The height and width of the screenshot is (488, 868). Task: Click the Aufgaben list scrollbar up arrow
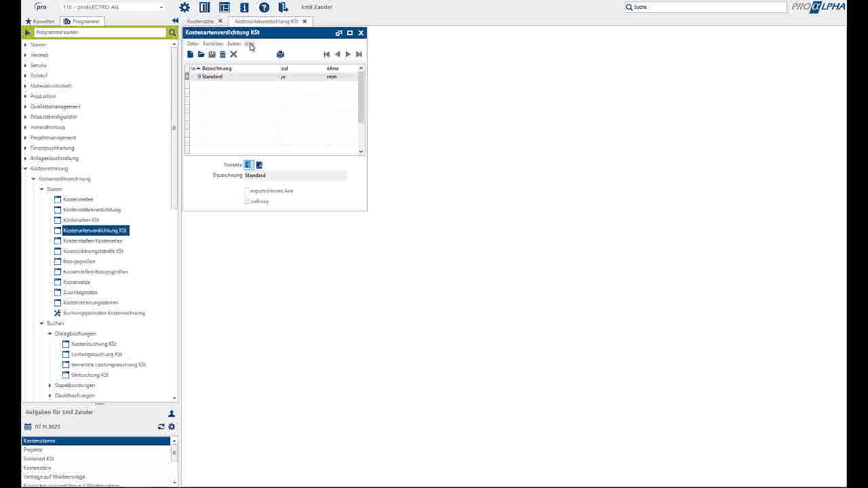[x=174, y=441]
